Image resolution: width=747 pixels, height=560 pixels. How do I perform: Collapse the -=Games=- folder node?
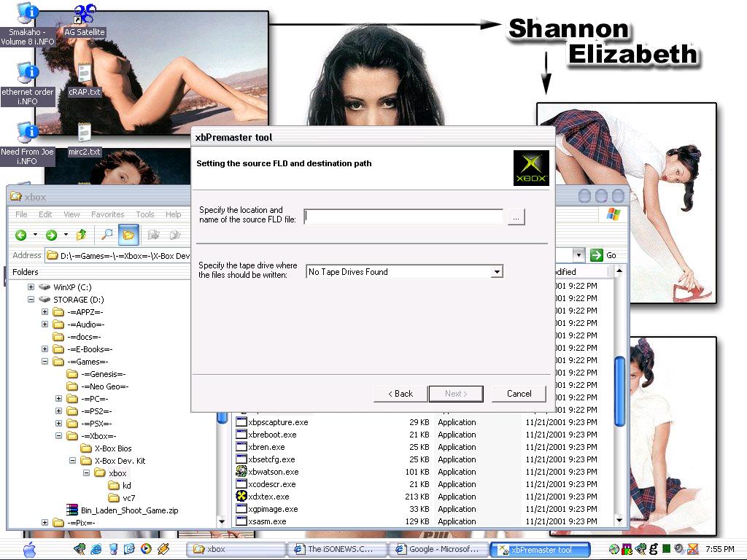pos(44,362)
